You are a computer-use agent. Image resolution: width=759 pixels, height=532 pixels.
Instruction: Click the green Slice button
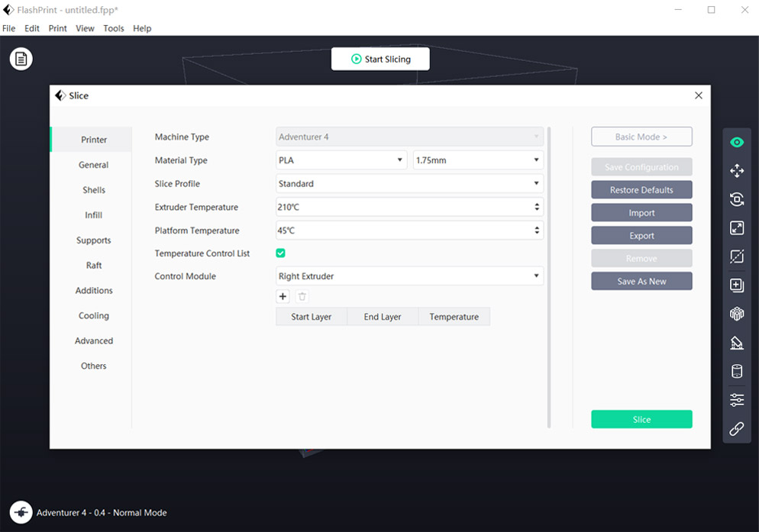pos(641,419)
